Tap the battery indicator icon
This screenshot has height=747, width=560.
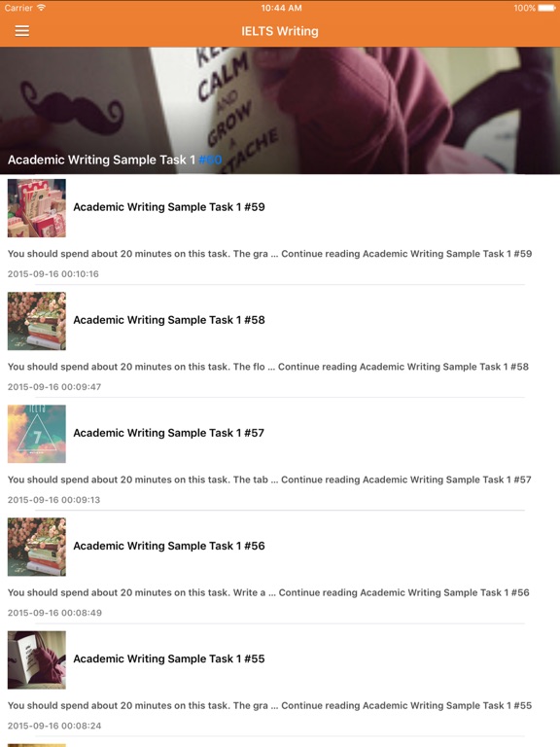coord(547,8)
